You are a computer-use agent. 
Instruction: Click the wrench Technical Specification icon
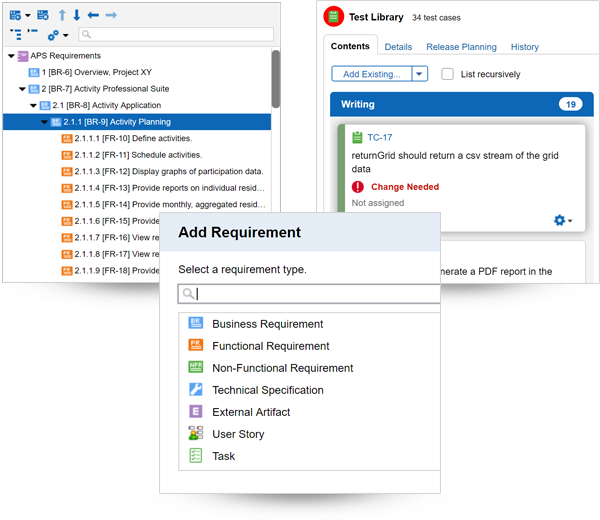pyautogui.click(x=196, y=389)
